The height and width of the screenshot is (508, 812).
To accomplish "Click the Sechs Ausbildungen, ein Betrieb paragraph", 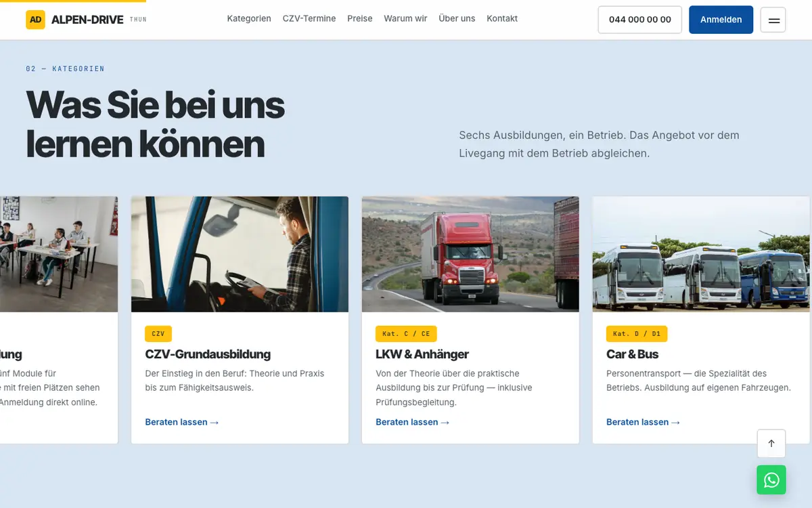I will (599, 144).
